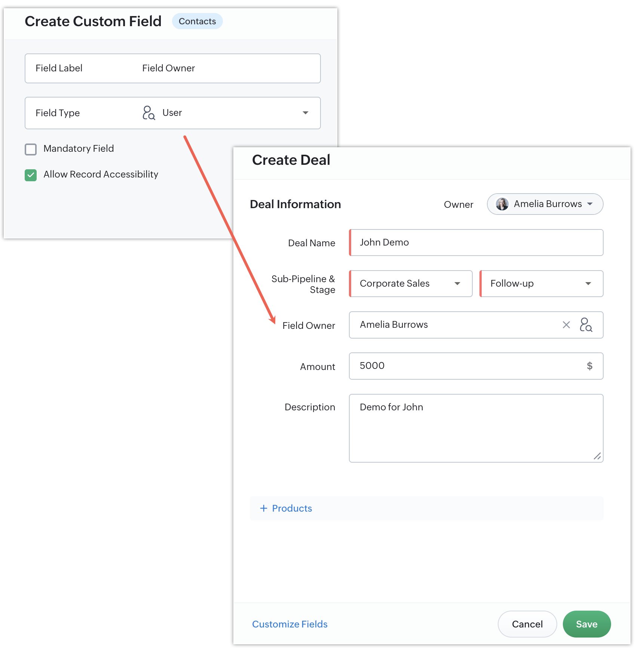Expand the Corporate Sales sub-pipeline dropdown
The height and width of the screenshot is (648, 644).
click(411, 284)
